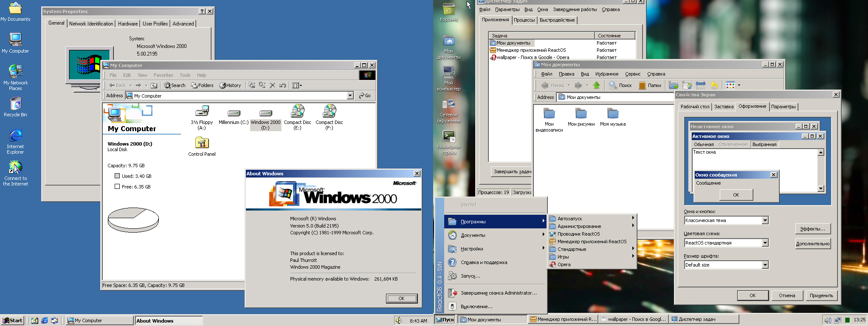Expand Цветовая схема dropdown
The image size is (868, 326).
pyautogui.click(x=765, y=243)
